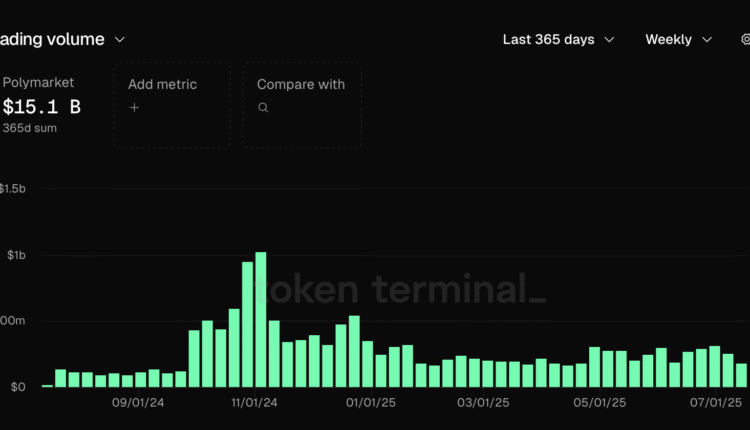The width and height of the screenshot is (750, 430).
Task: Click the $15.1 B total value
Action: click(43, 106)
